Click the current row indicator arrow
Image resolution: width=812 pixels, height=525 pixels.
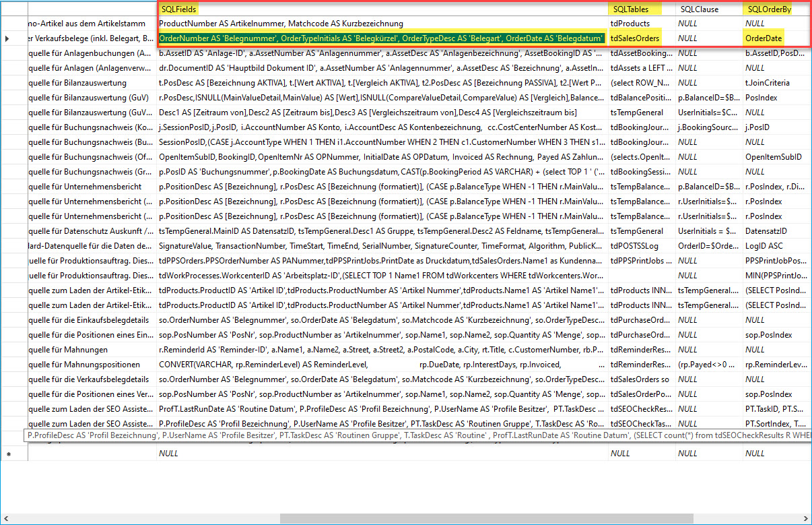(x=7, y=39)
